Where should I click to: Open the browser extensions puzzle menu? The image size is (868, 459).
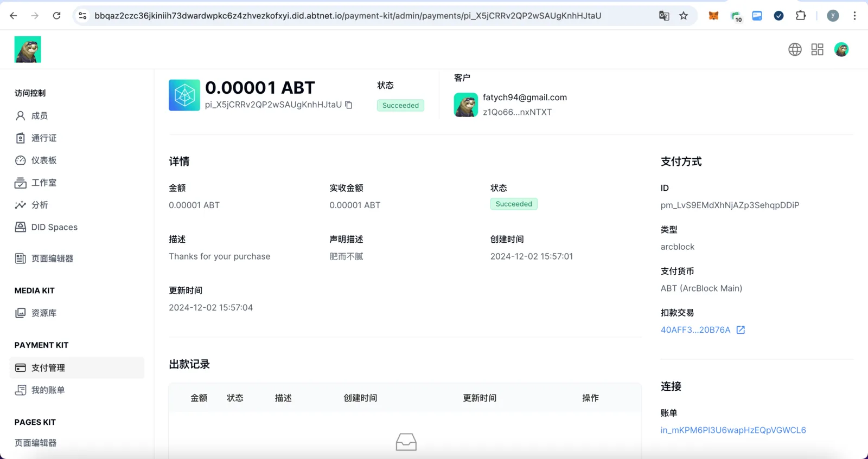click(x=801, y=16)
